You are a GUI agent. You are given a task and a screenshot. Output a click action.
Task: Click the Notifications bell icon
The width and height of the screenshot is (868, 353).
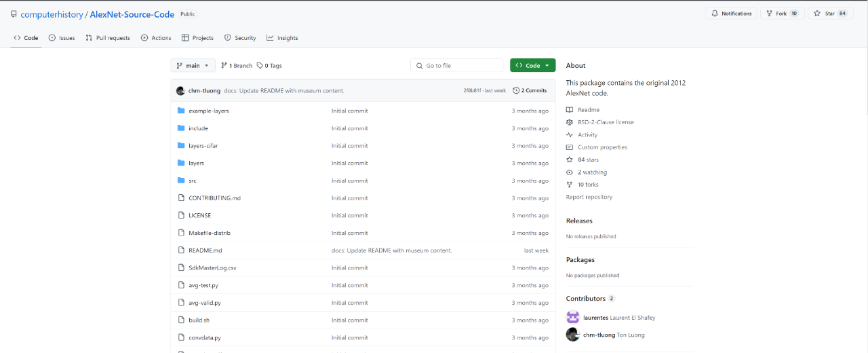(x=715, y=14)
